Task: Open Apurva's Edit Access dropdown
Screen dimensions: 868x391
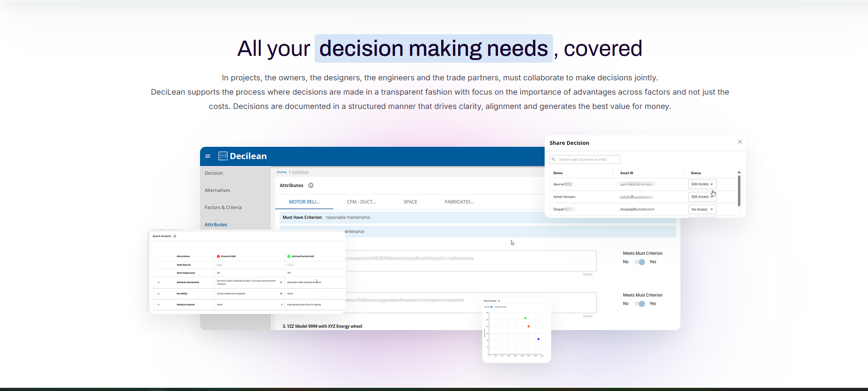Action: (x=702, y=184)
